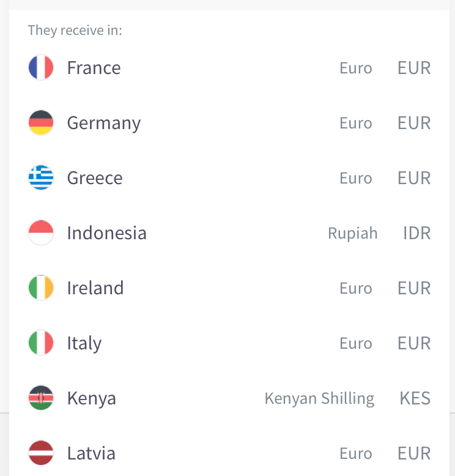Click the Germany flag icon

click(x=41, y=122)
